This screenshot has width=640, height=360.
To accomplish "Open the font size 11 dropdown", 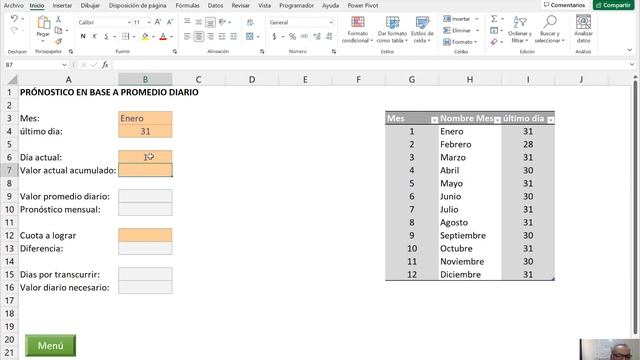I will coord(149,22).
